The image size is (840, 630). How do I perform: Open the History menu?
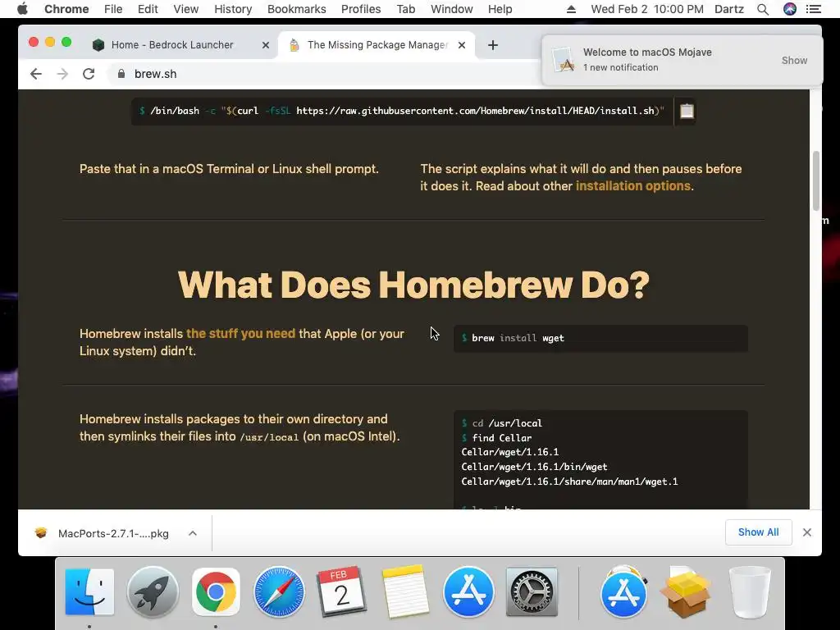233,9
